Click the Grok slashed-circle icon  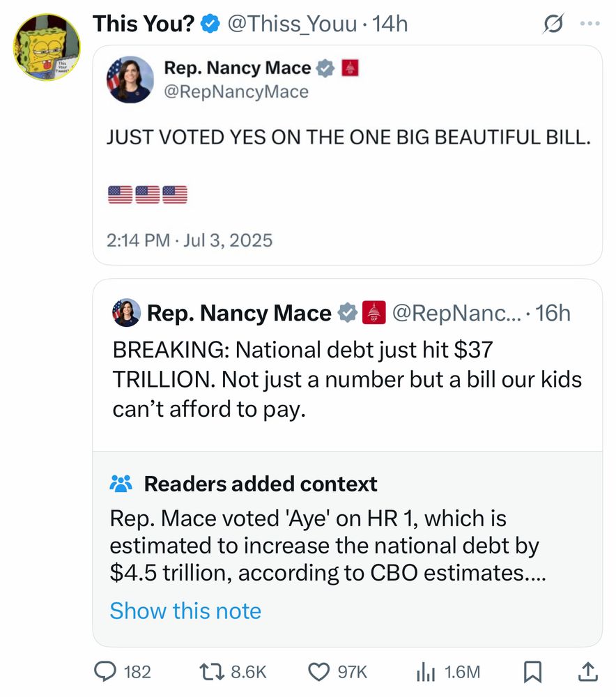[x=553, y=24]
